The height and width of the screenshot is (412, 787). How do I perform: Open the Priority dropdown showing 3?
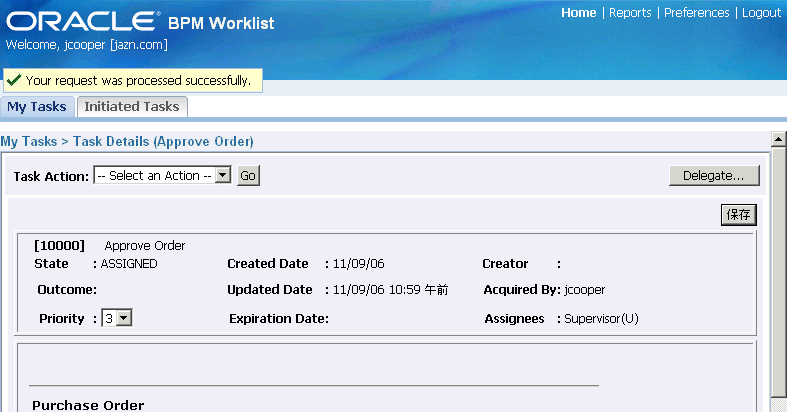tap(117, 318)
